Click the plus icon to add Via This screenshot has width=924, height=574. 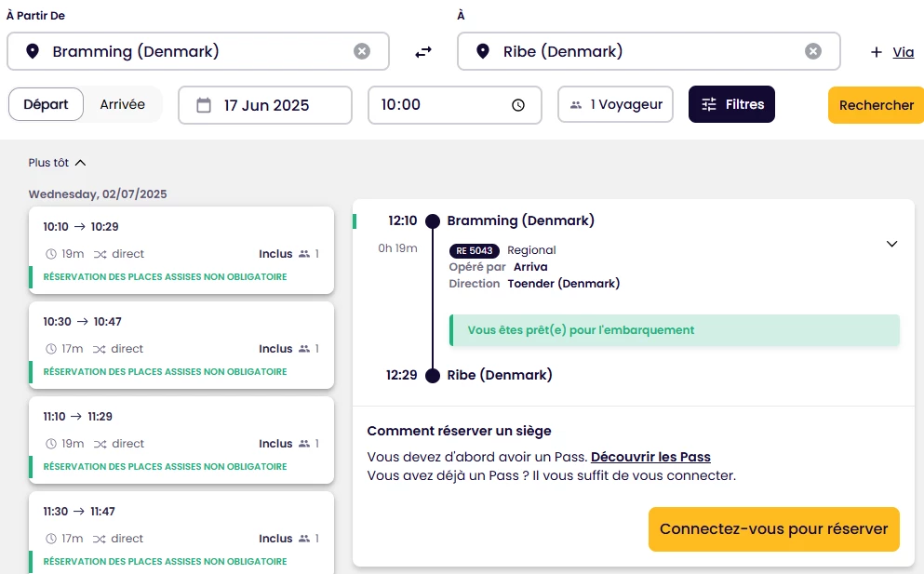(876, 52)
